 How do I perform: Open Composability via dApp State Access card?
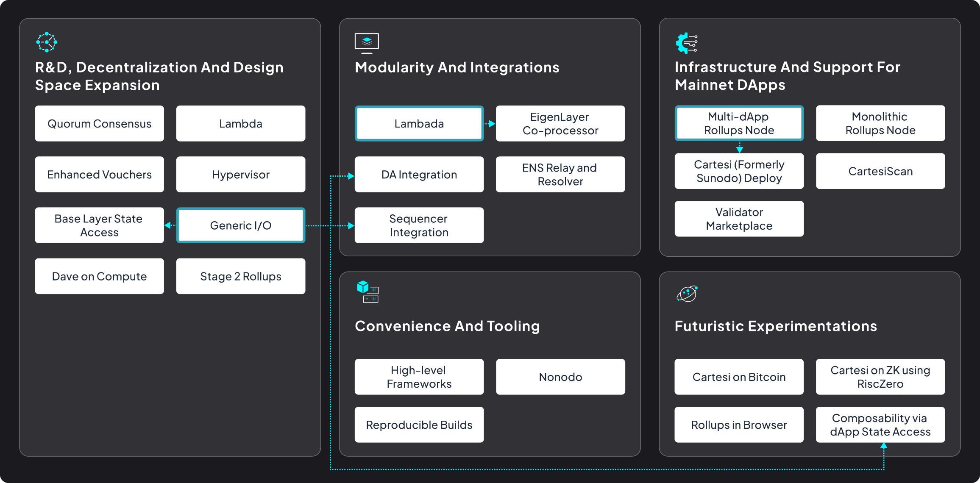[x=880, y=425]
